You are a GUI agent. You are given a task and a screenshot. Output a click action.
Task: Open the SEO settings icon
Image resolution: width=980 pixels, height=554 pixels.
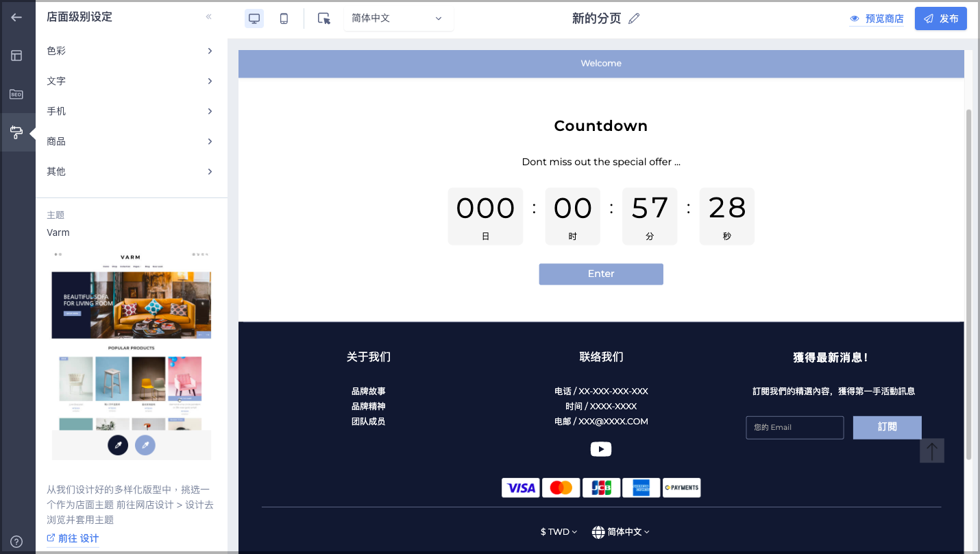16,94
